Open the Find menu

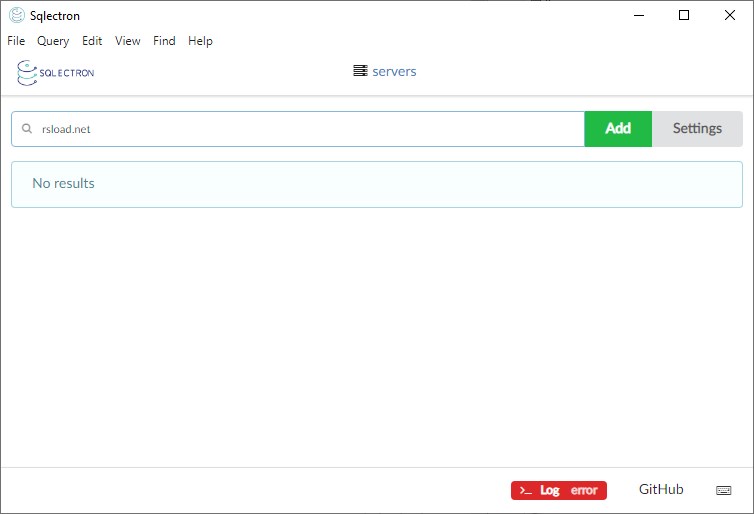coord(164,41)
